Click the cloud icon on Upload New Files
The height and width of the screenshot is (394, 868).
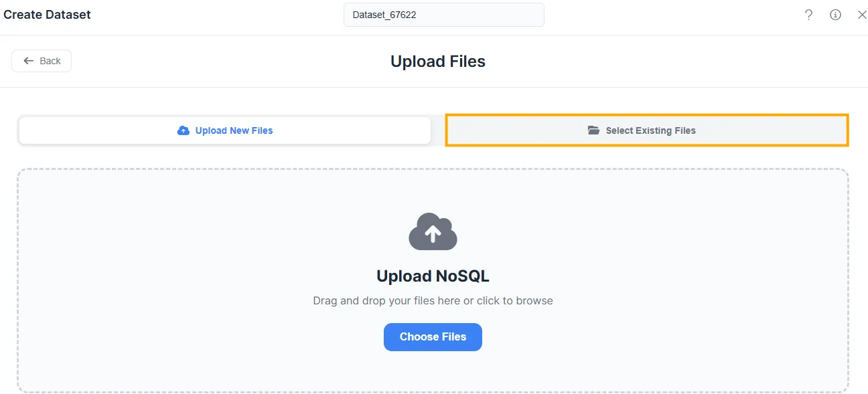183,130
